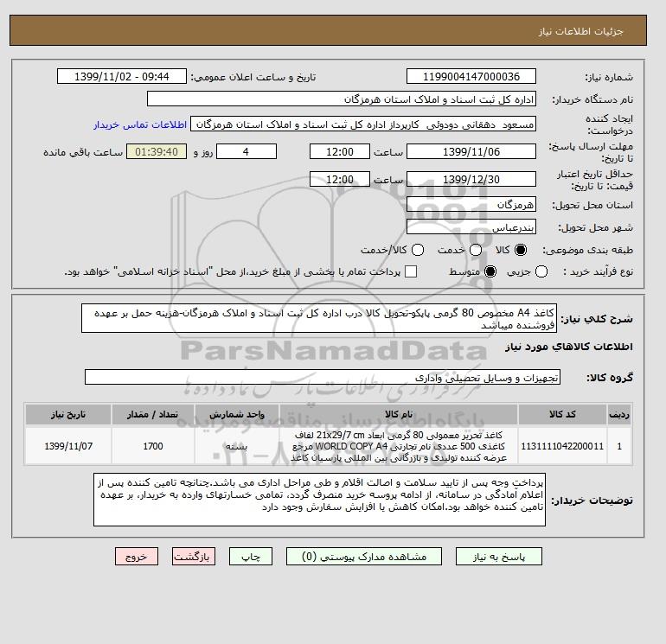Click the مشاهده مدارک پیوستی (0) button
Screen dimensions: 666x644
pos(364,557)
